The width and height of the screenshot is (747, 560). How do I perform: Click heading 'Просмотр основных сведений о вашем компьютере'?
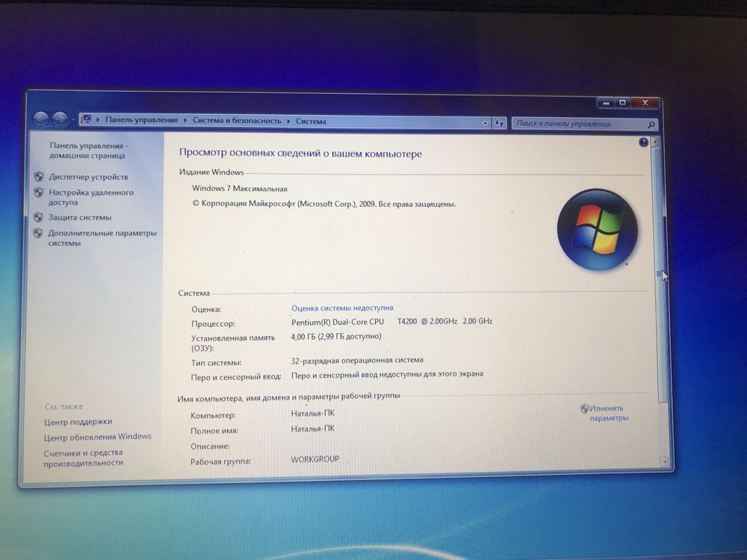[x=300, y=153]
